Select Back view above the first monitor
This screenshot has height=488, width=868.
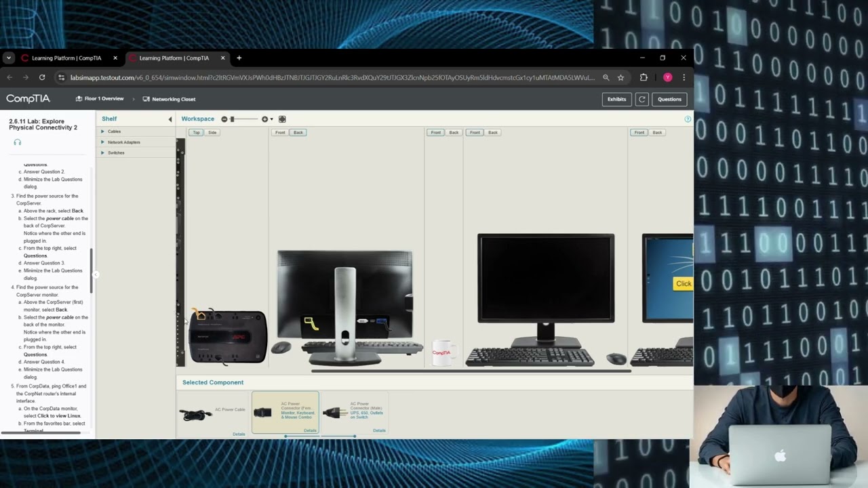point(298,132)
